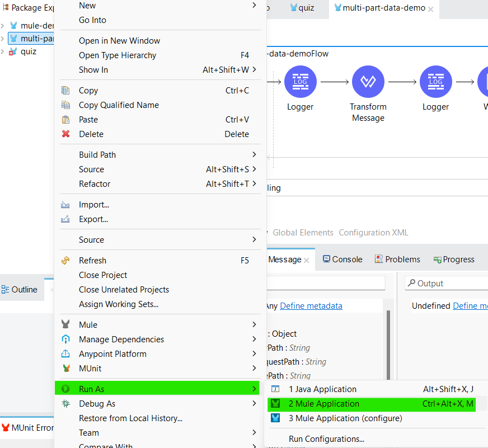Screen dimensions: 488x448
Task: Click the Debug As bug icon
Action: (65, 403)
